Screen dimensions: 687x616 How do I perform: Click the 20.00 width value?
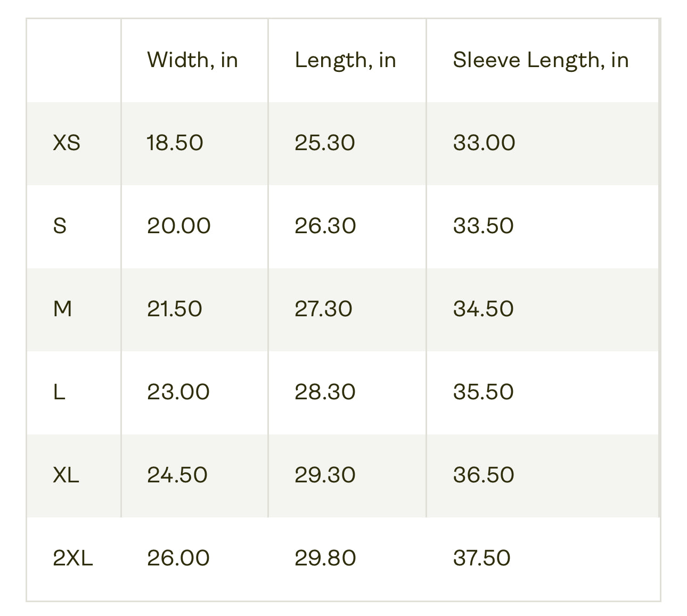[179, 226]
